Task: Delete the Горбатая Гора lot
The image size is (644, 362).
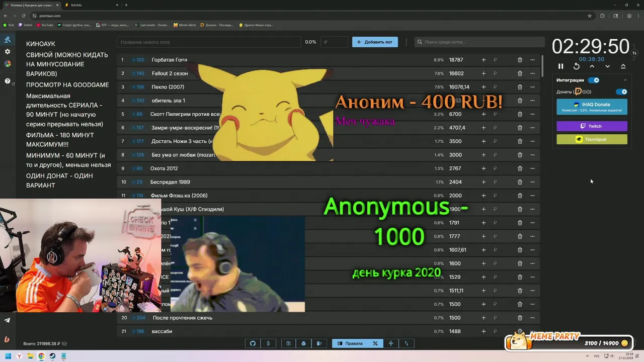Action: click(520, 60)
